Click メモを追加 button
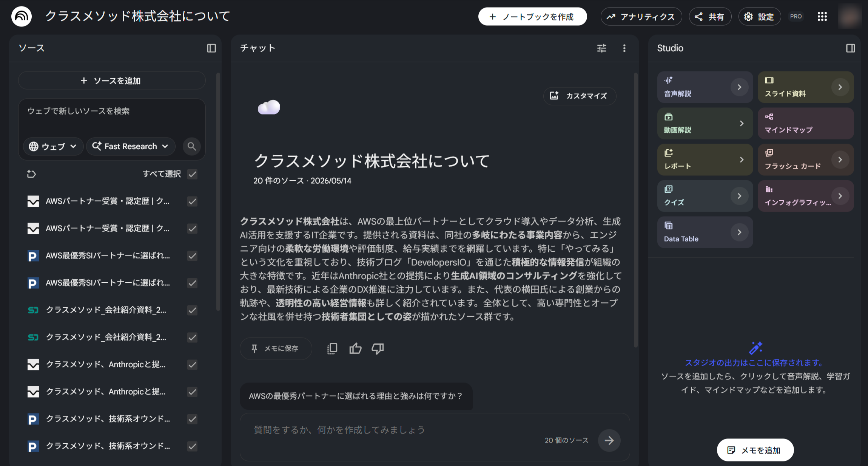 coord(755,450)
